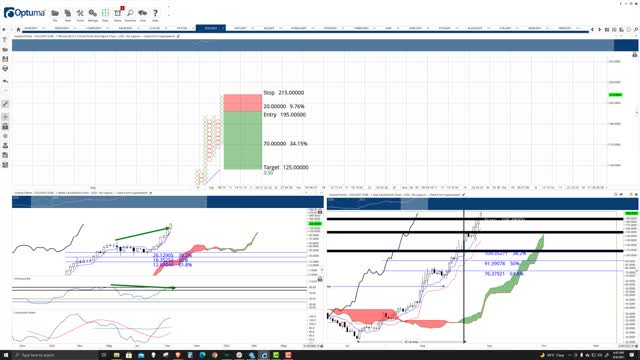This screenshot has height=360, width=640.
Task: Click the tile layout grid icon in tab bar
Action: click(x=607, y=29)
